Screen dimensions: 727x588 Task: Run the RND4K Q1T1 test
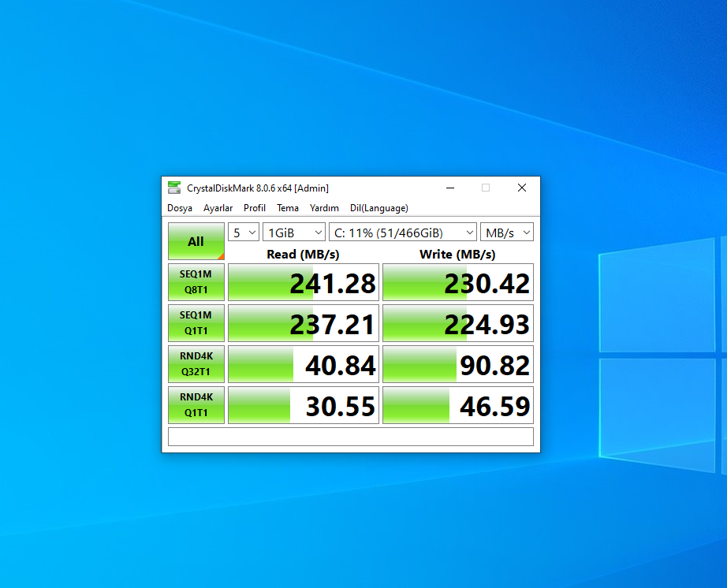(x=196, y=405)
